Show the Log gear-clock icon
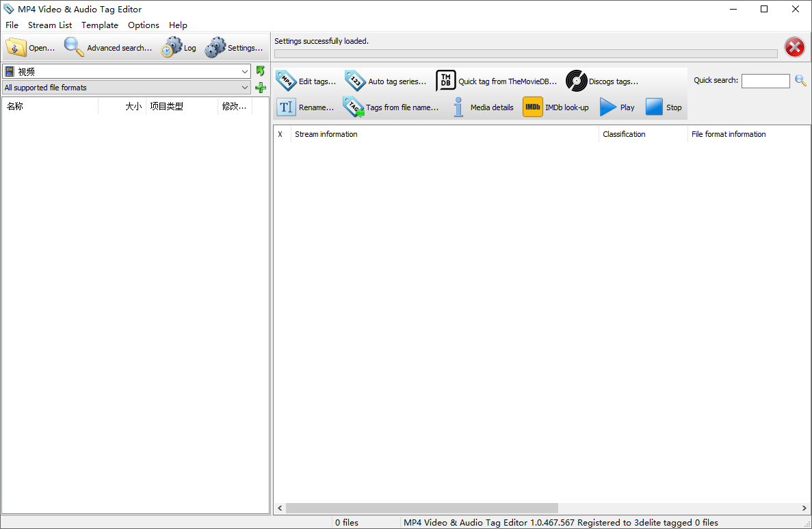The width and height of the screenshot is (812, 529). pos(171,47)
